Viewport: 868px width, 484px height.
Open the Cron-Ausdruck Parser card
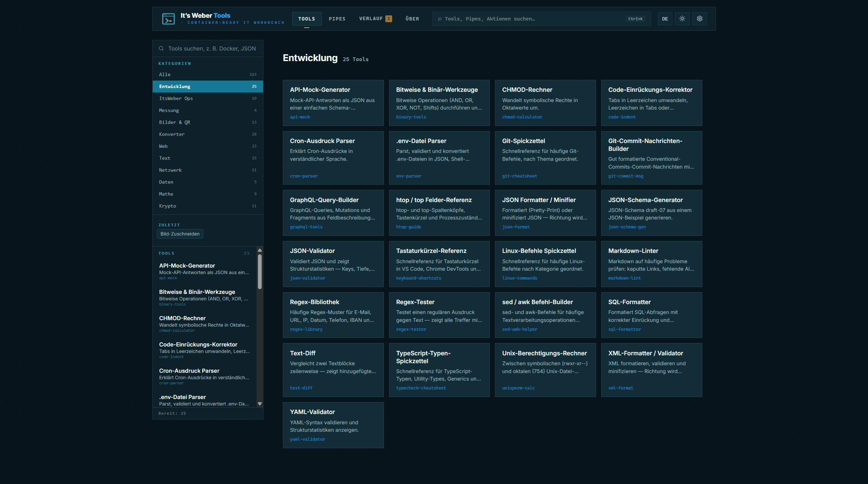pyautogui.click(x=333, y=158)
